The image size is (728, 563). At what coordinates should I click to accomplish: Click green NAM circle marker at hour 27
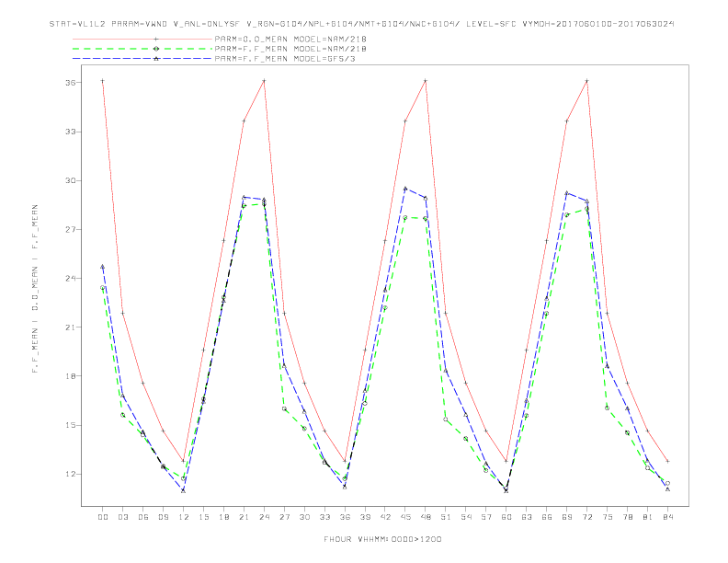point(284,408)
